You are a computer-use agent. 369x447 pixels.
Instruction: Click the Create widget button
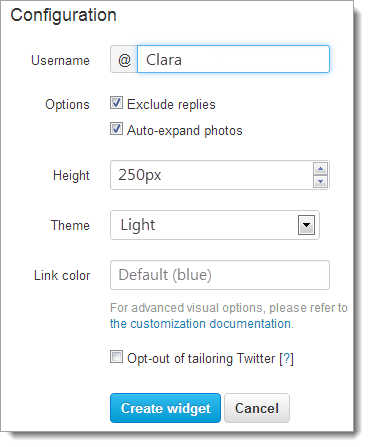165,408
